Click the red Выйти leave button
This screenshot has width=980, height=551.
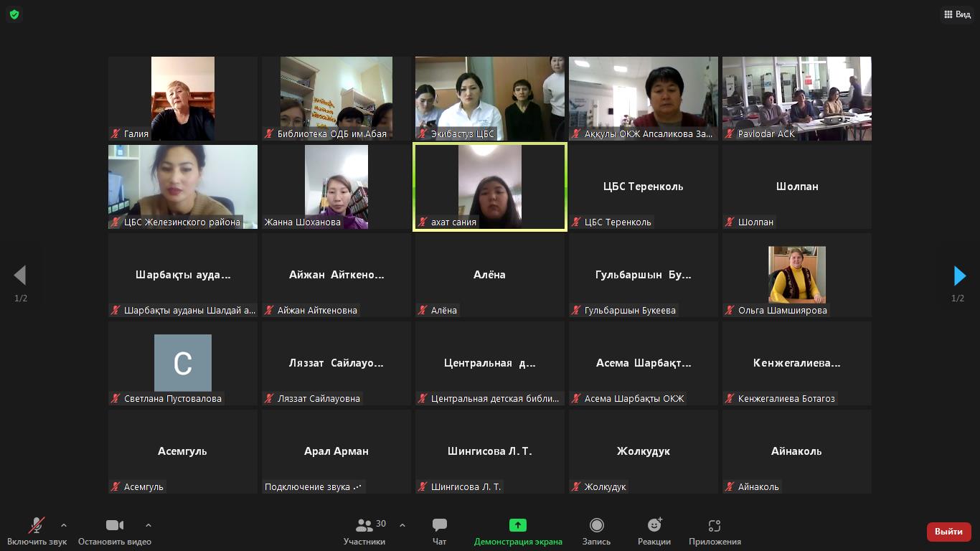(948, 532)
